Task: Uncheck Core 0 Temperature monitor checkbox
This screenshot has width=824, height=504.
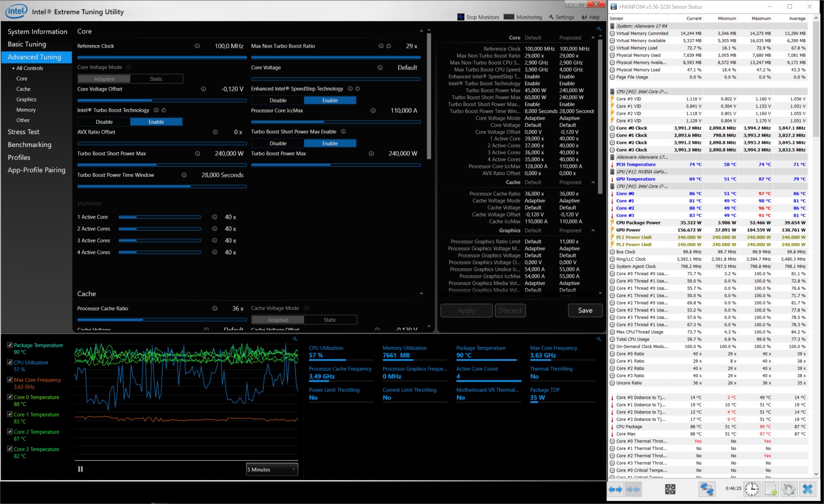Action: click(10, 397)
